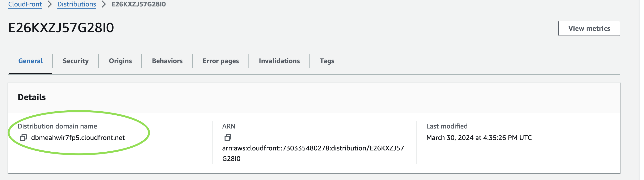The height and width of the screenshot is (180, 644).
Task: Open the Distributions breadcrumb link
Action: tap(77, 4)
